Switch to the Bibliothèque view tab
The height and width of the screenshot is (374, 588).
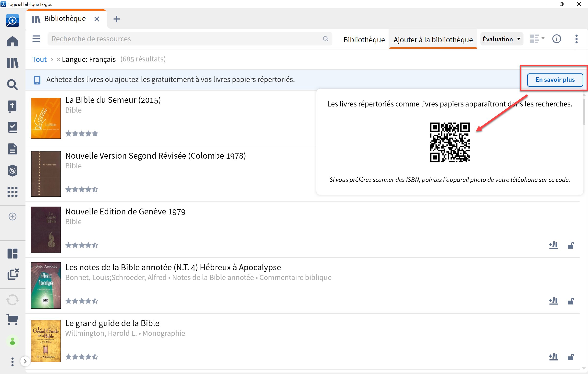pyautogui.click(x=364, y=39)
